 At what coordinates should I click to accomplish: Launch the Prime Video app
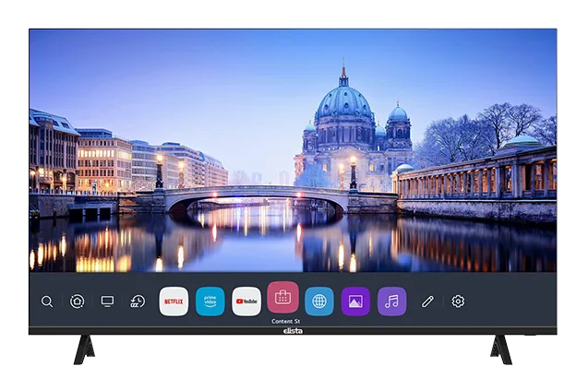(210, 301)
